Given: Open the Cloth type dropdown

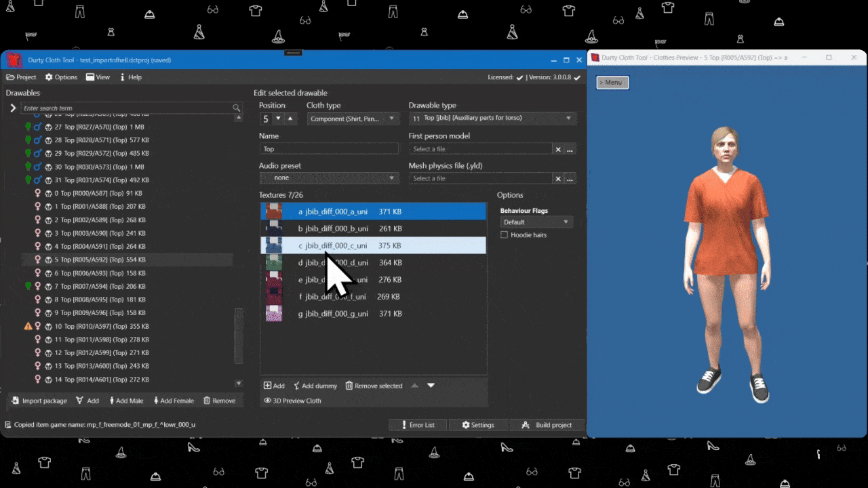Looking at the screenshot, I should click(x=353, y=119).
